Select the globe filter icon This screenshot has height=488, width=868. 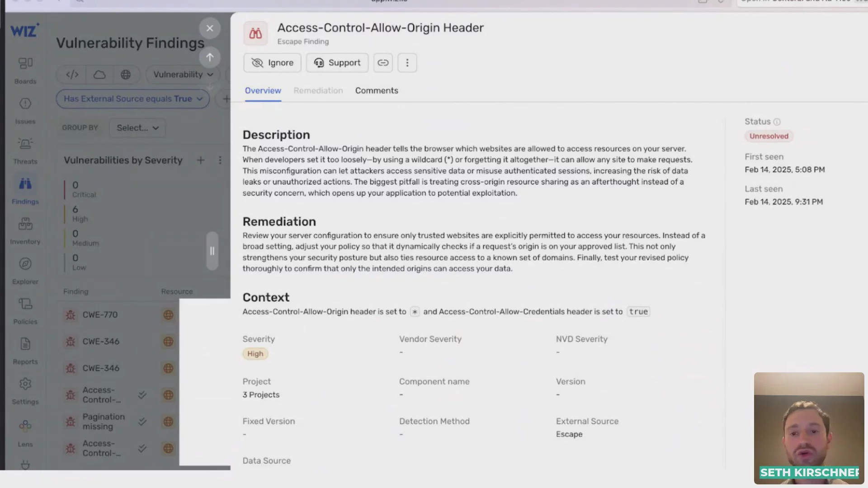click(x=126, y=75)
